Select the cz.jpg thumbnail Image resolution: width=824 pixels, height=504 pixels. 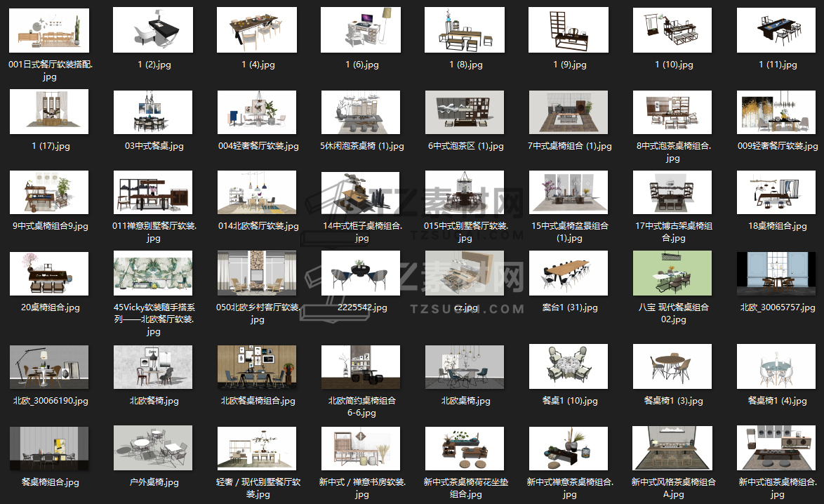pos(465,273)
